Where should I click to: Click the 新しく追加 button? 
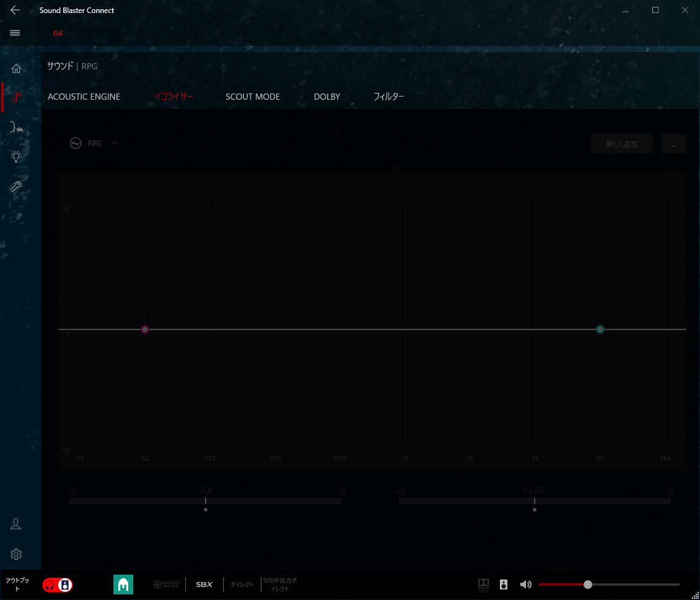point(622,144)
